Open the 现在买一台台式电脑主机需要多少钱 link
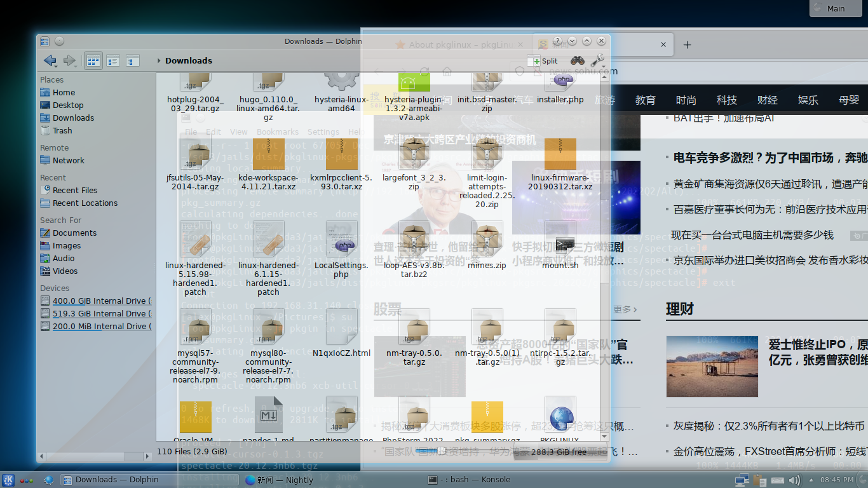 click(x=752, y=235)
